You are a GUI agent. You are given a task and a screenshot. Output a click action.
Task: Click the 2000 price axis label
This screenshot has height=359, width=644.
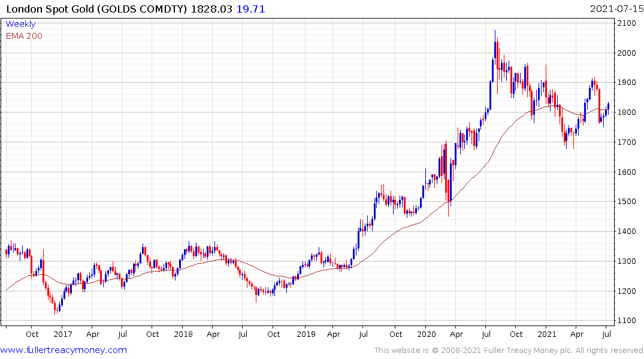pyautogui.click(x=627, y=53)
